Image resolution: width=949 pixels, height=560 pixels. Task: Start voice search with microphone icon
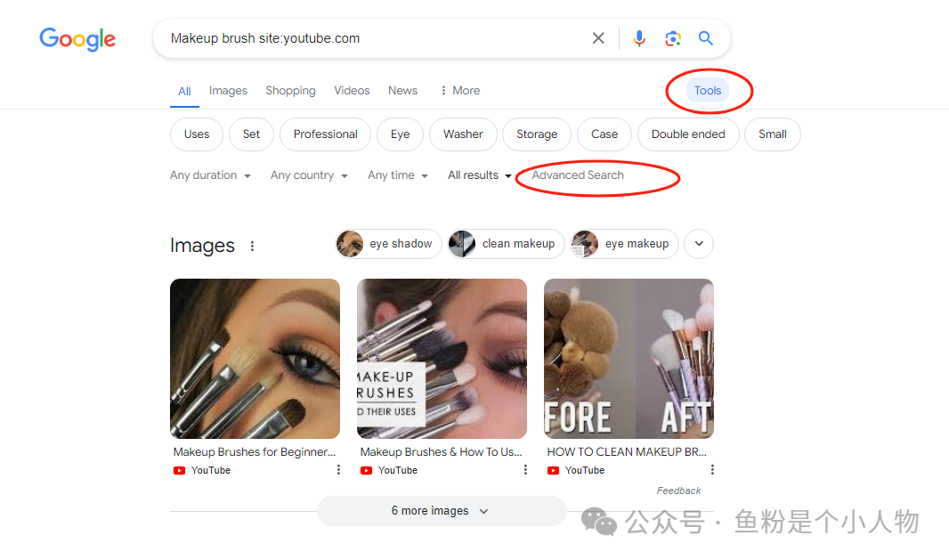(639, 38)
